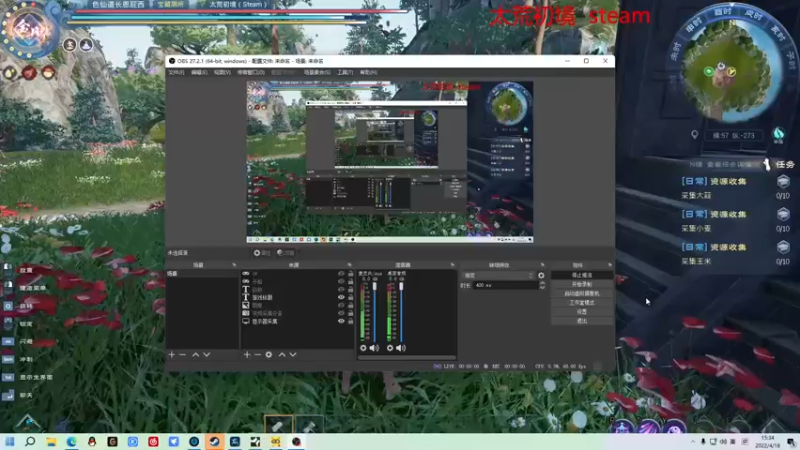The width and height of the screenshot is (800, 450).
Task: Open the microphone channel gear in Audio Mixer
Action: point(363,348)
